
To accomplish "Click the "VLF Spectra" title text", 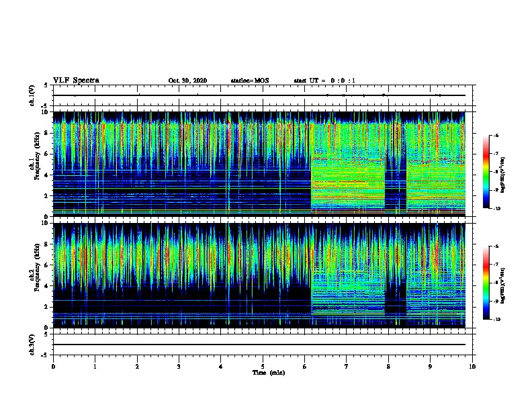I will [x=76, y=81].
